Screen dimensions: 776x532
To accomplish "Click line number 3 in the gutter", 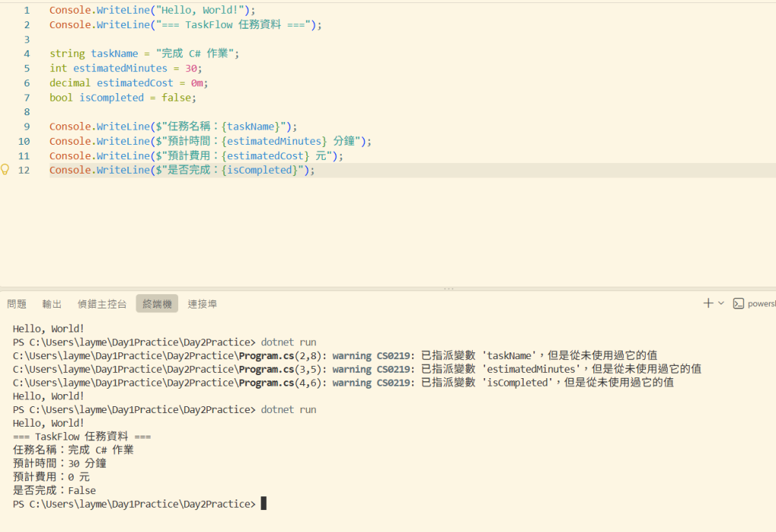I will click(x=27, y=39).
